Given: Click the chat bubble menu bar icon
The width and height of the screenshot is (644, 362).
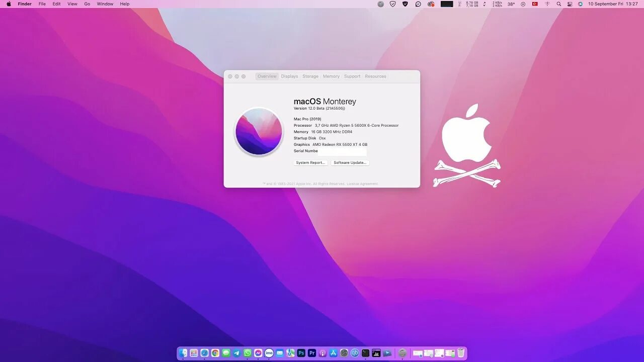Looking at the screenshot, I should click(x=418, y=4).
